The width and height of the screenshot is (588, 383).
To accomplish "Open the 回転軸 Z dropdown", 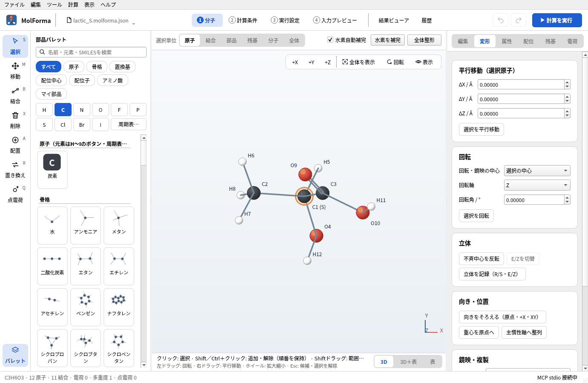I will pyautogui.click(x=537, y=185).
